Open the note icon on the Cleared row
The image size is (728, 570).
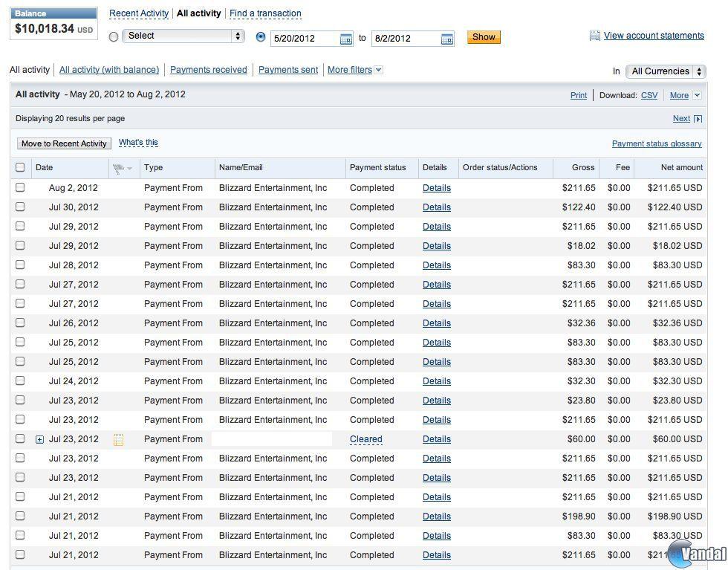pos(118,439)
